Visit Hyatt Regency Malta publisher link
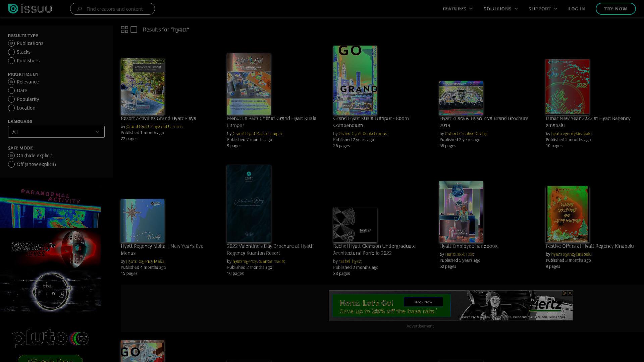The width and height of the screenshot is (644, 362). (x=145, y=261)
